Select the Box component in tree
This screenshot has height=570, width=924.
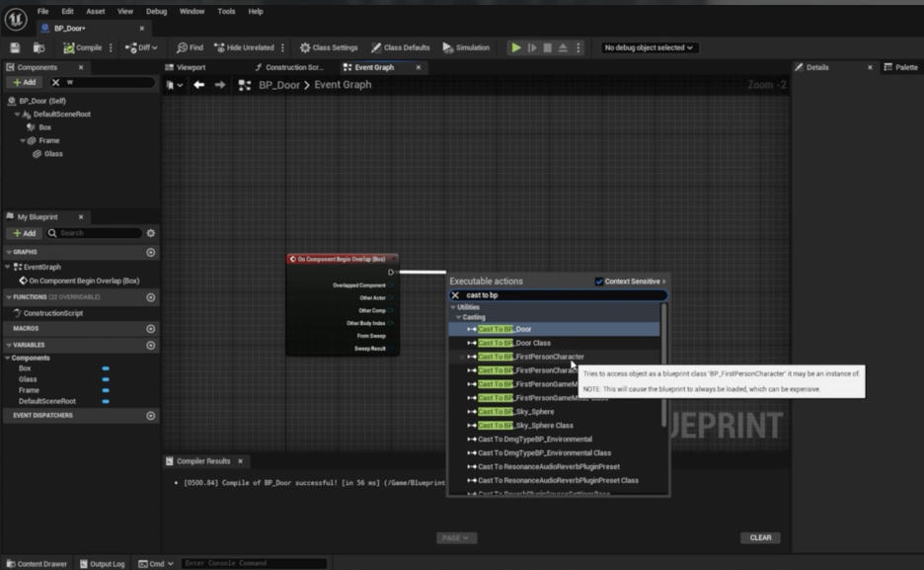pos(44,127)
